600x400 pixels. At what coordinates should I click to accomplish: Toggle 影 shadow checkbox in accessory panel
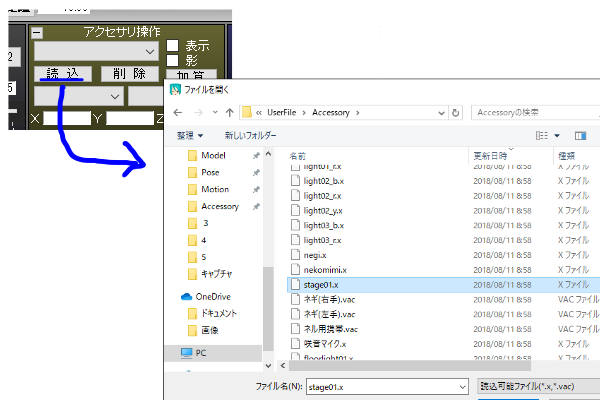[173, 60]
